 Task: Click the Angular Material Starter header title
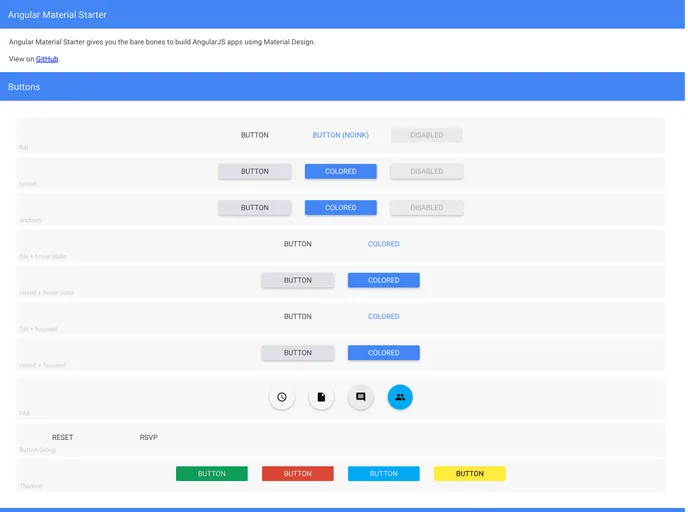click(57, 14)
